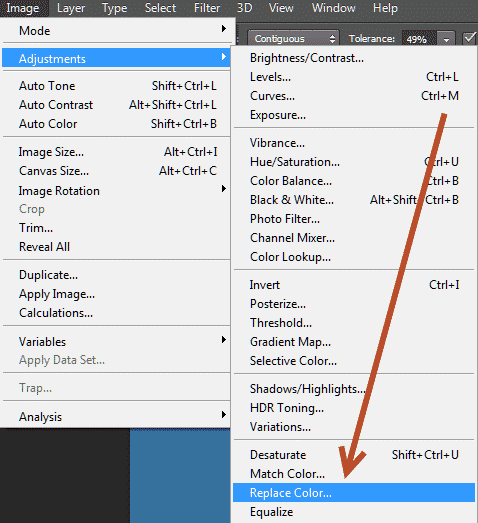Open the Filter menu
Viewport: 478px width, 523px height.
207,8
